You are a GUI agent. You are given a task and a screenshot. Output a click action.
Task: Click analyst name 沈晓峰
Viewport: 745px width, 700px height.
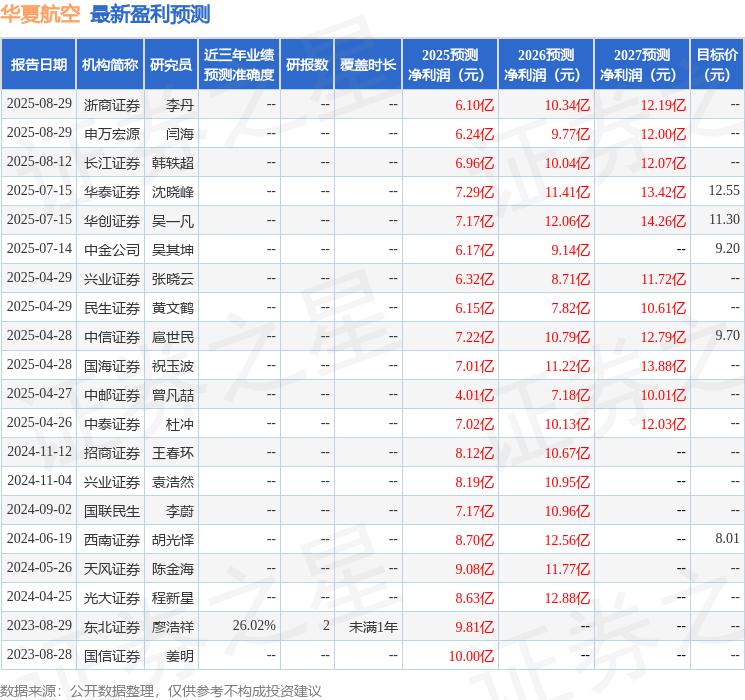click(x=172, y=192)
